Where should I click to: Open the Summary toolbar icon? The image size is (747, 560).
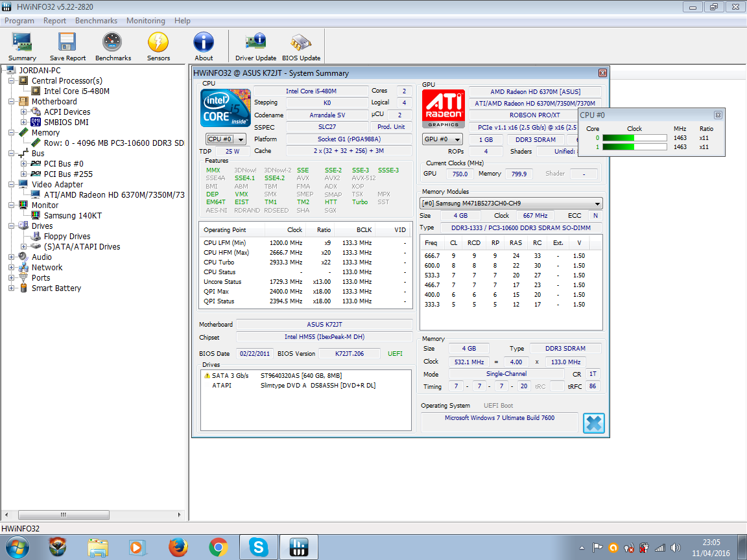coord(22,47)
